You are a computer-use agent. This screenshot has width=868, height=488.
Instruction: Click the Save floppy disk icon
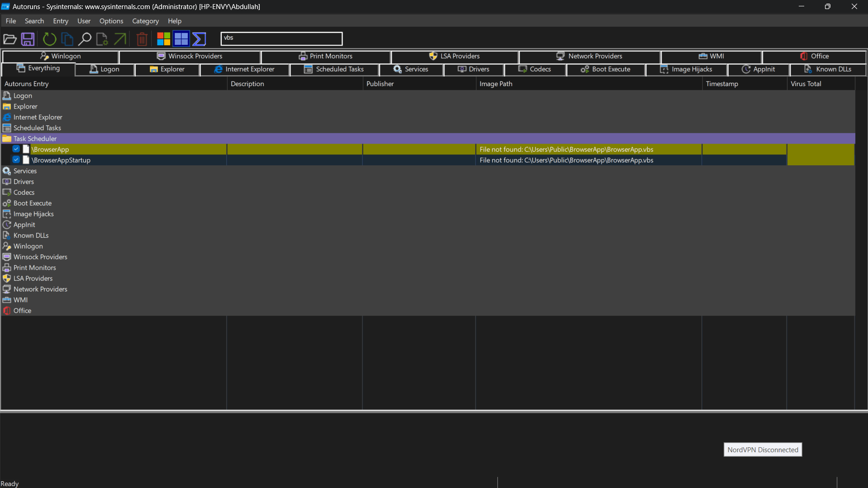pos(28,39)
